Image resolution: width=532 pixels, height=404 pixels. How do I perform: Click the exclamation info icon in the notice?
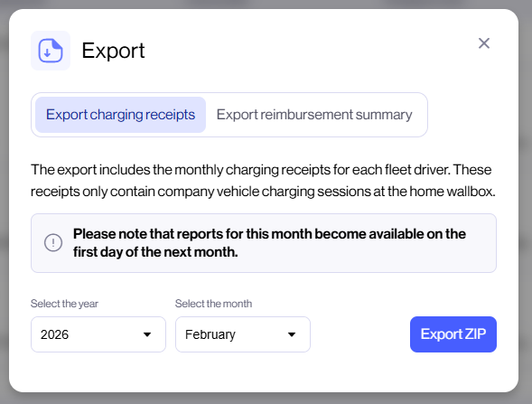point(53,243)
